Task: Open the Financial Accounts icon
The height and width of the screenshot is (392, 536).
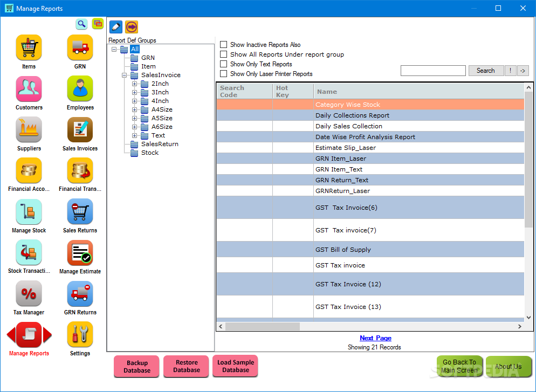Action: pos(29,170)
